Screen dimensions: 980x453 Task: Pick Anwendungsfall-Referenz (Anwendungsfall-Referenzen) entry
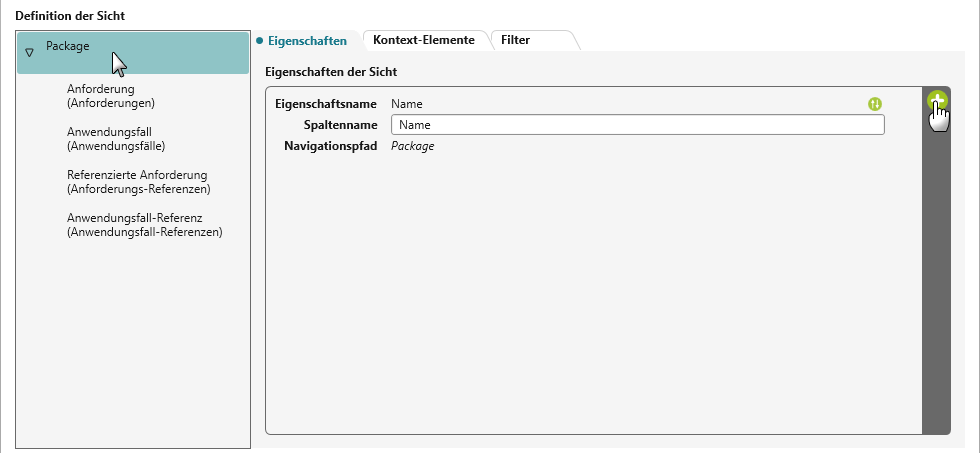144,224
